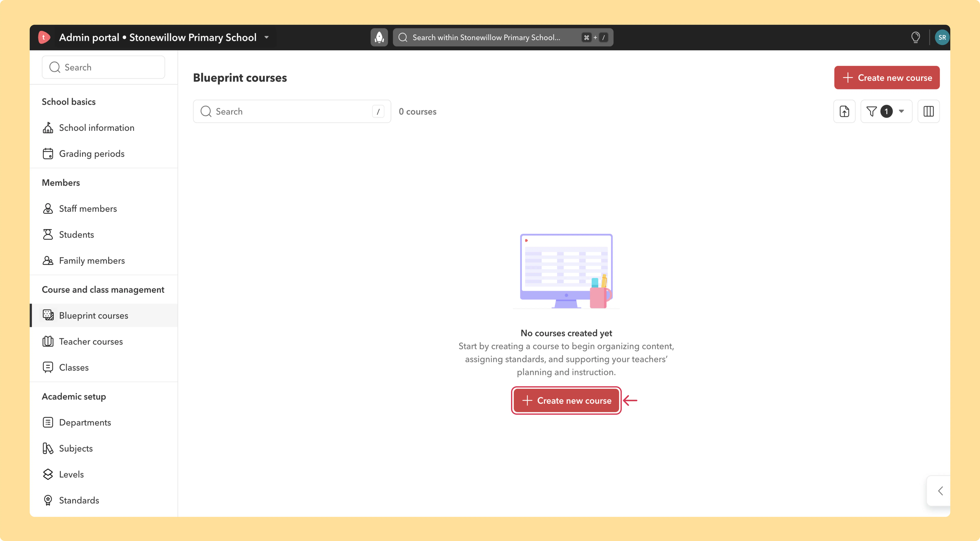The height and width of the screenshot is (541, 980).
Task: Click the magnifier icon in sidebar search
Action: point(55,67)
